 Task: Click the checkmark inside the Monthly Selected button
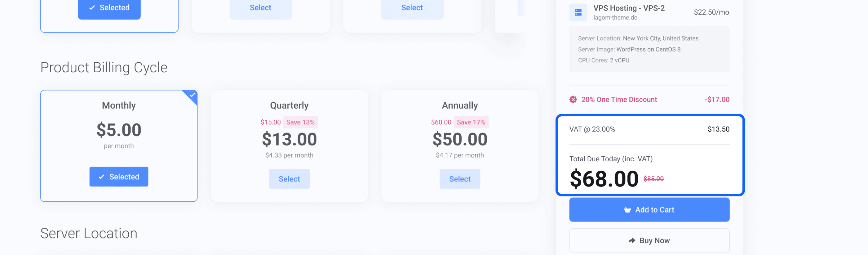[x=102, y=177]
